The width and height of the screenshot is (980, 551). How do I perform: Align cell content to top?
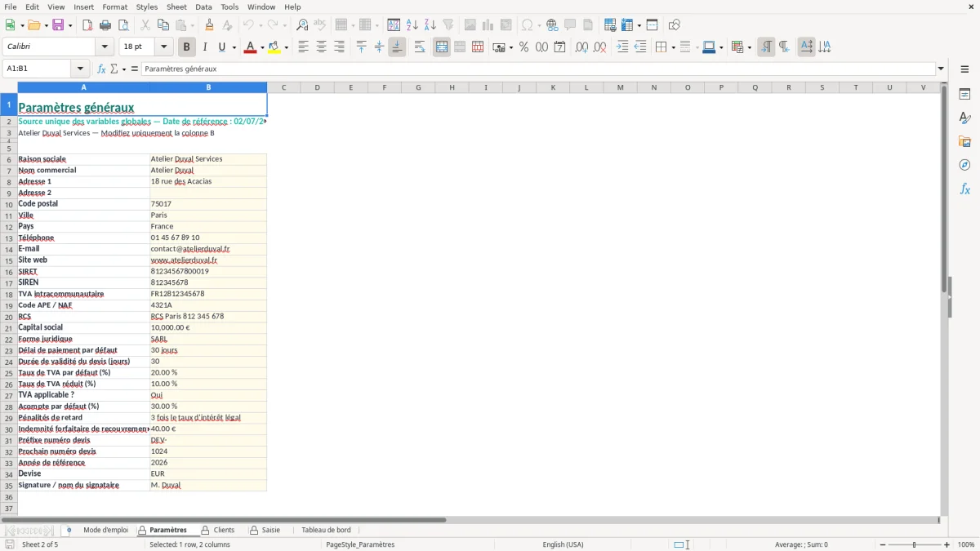click(x=361, y=47)
